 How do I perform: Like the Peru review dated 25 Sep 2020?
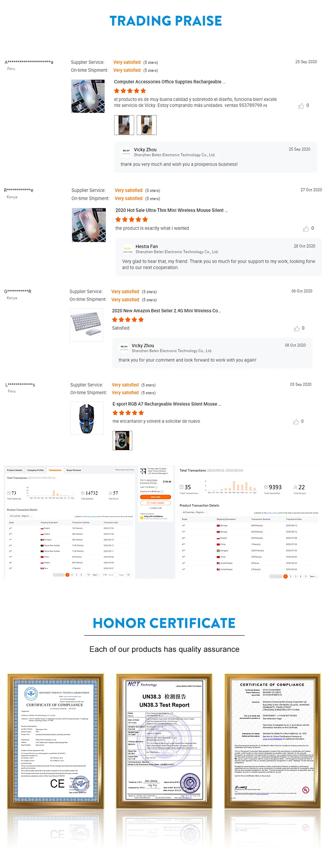coord(301,106)
